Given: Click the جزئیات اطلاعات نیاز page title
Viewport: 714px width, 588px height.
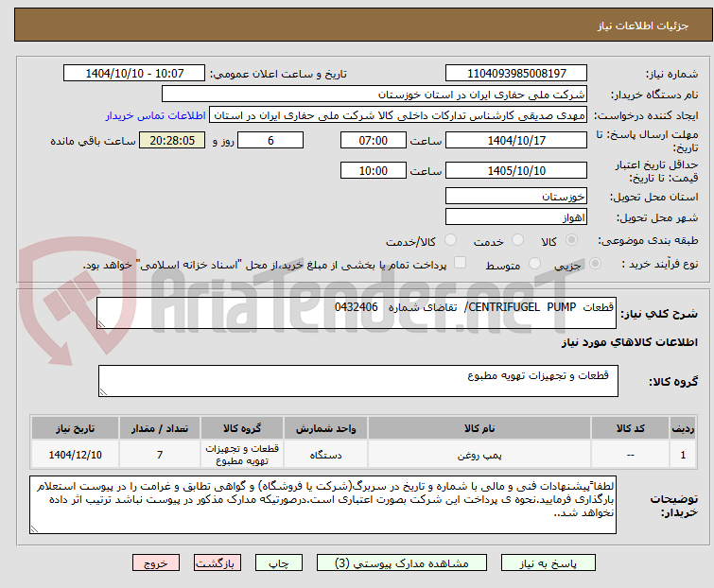Looking at the screenshot, I should 643,26.
